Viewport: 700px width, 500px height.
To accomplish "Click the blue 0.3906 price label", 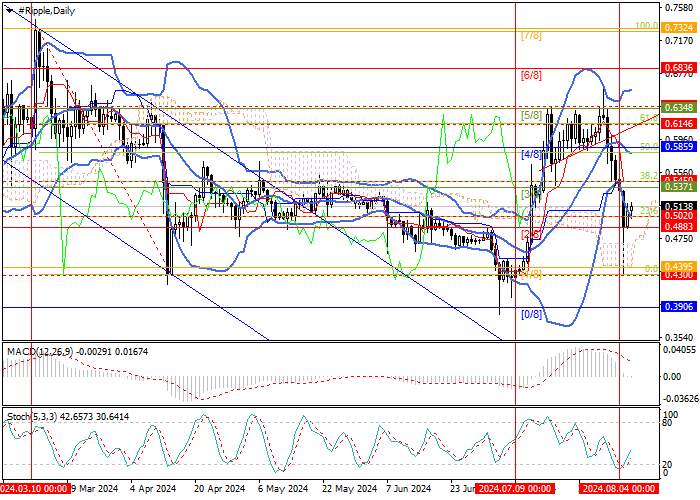I will 679,307.
